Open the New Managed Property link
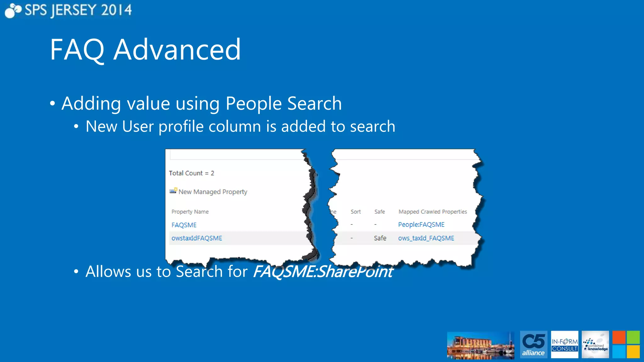Viewport: 644px width, 362px height. click(x=213, y=192)
